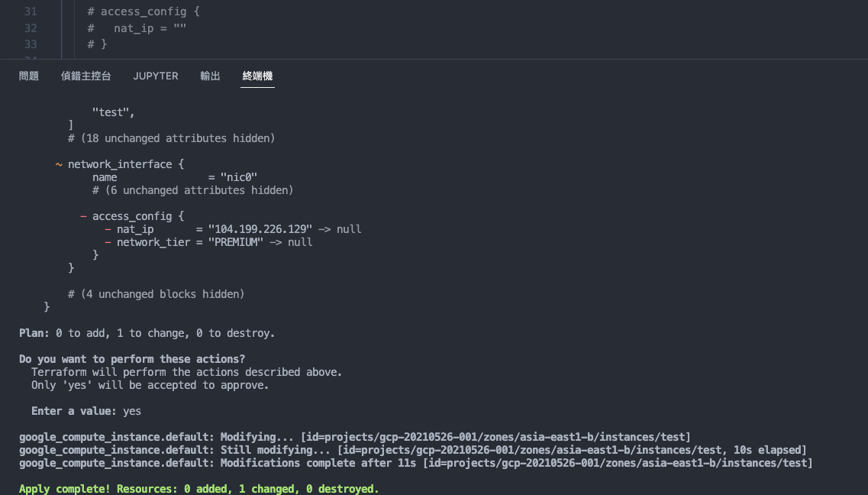
Task: Click the '# }' line on row 33
Action: [97, 44]
